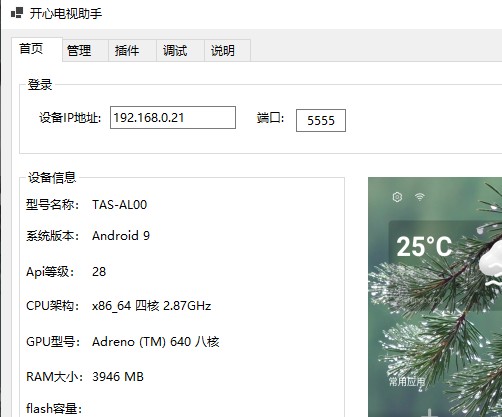Click the GPU value Adreno (TM) 640 八核

click(x=156, y=342)
